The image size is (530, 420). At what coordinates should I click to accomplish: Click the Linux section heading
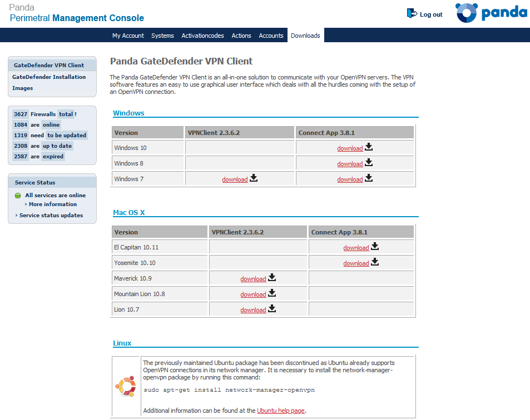122,343
